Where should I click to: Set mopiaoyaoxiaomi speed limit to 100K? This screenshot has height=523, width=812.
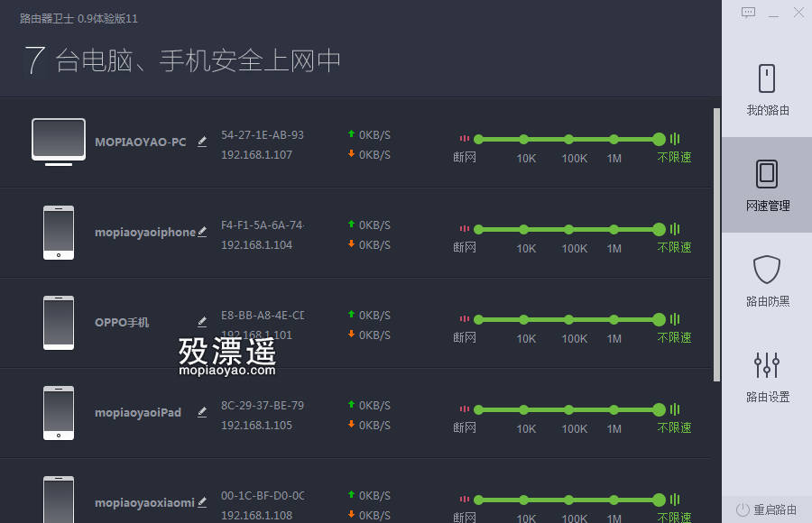(x=569, y=500)
